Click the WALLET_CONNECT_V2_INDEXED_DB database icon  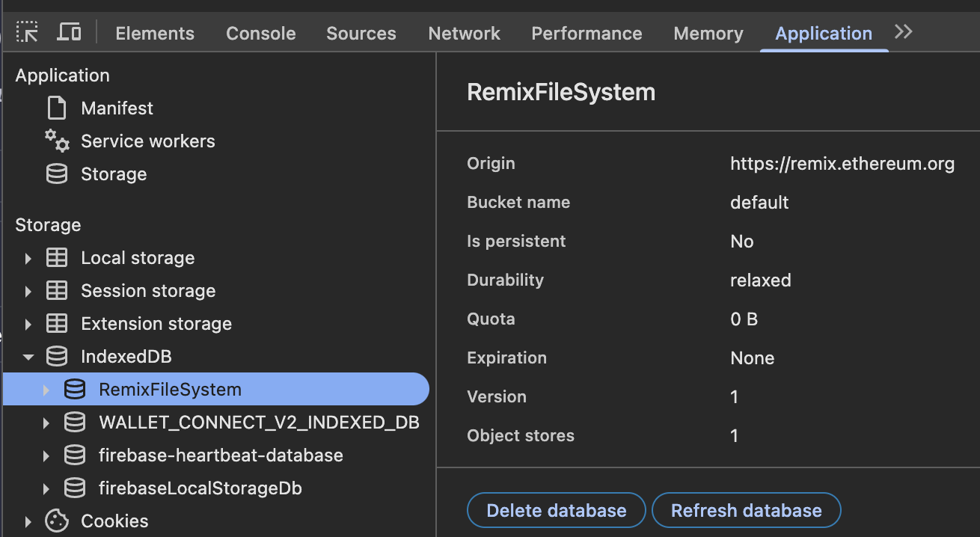pos(75,423)
